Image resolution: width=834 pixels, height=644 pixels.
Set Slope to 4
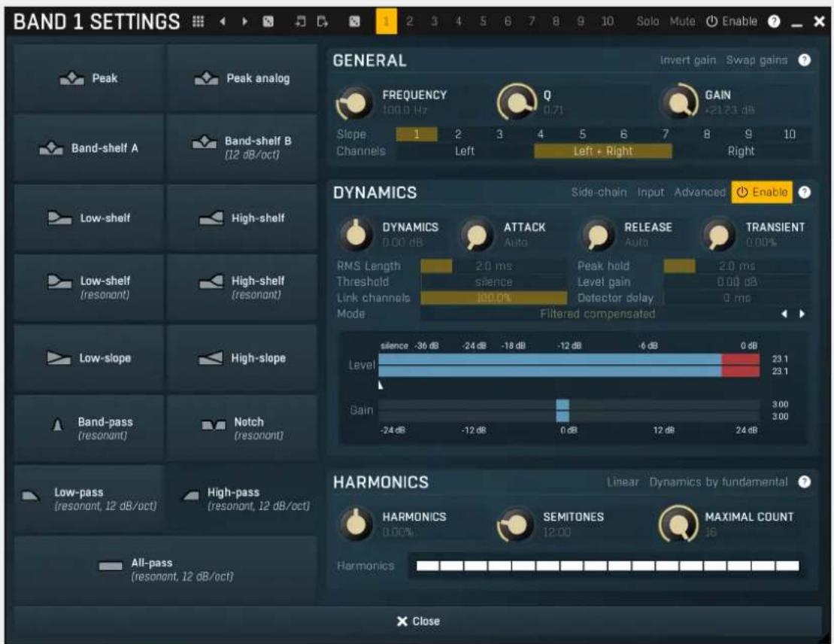pyautogui.click(x=541, y=134)
